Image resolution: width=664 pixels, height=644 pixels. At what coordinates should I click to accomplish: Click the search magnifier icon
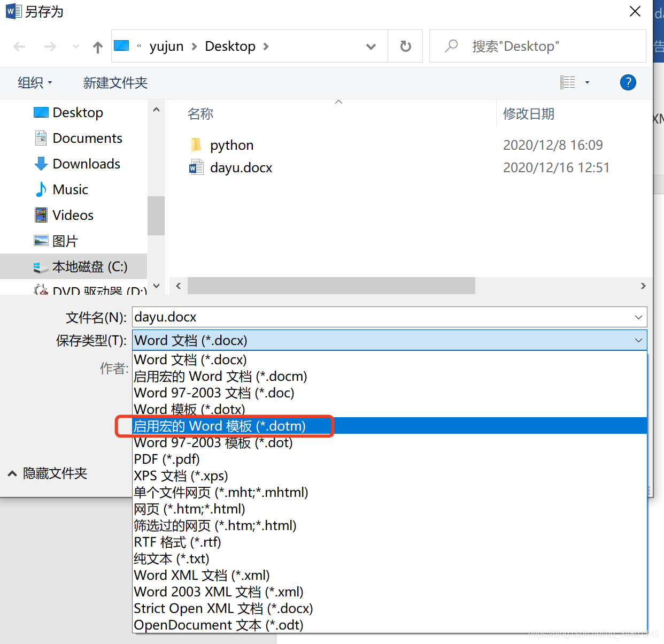coord(451,46)
